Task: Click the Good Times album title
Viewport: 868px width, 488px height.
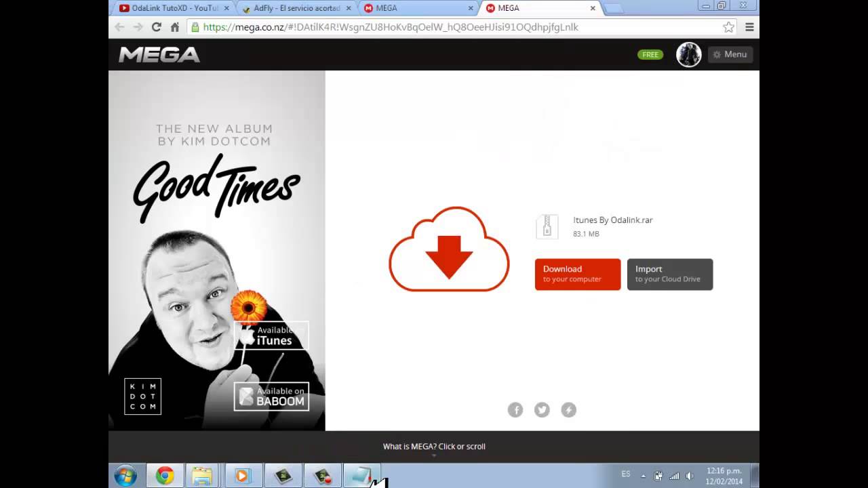Action: pos(216,188)
